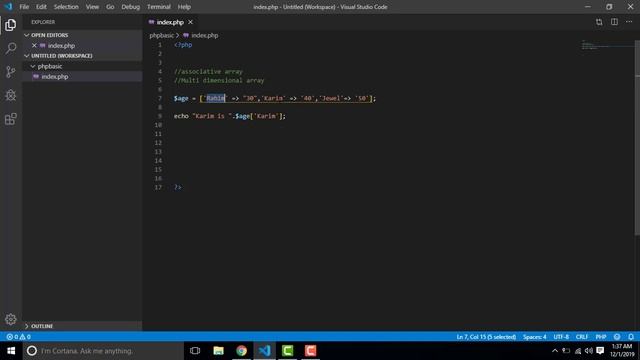
Task: Open Google Chrome from the taskbar
Action: pos(242,351)
